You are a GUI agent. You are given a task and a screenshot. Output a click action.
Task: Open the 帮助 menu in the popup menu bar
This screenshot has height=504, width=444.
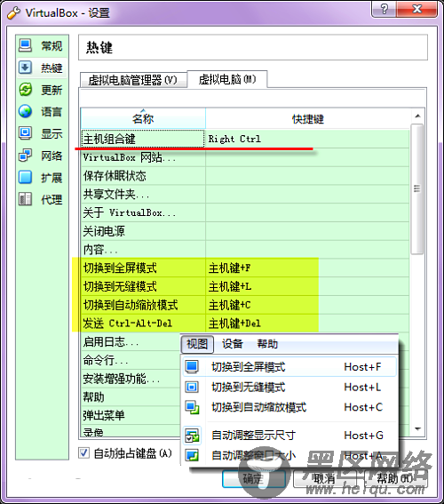pyautogui.click(x=267, y=344)
